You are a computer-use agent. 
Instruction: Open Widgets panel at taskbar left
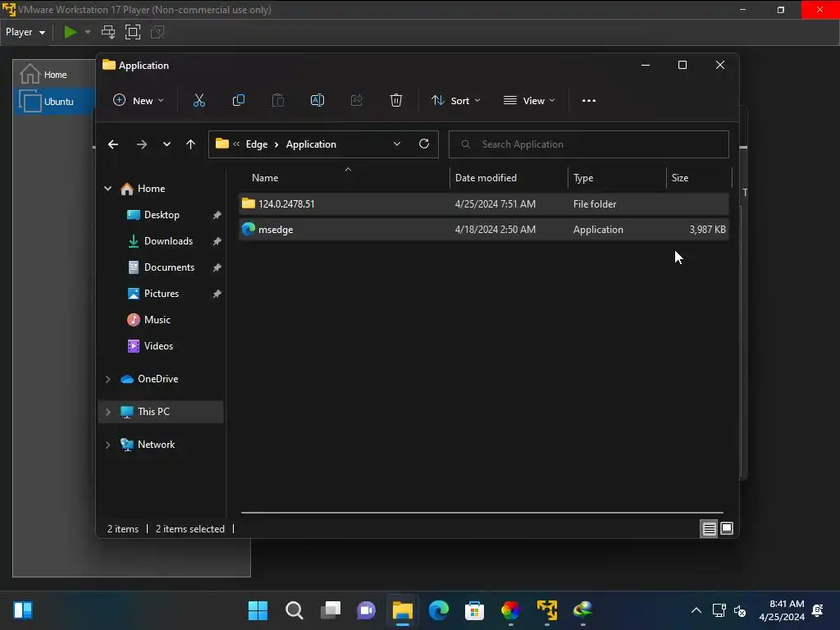(x=23, y=610)
